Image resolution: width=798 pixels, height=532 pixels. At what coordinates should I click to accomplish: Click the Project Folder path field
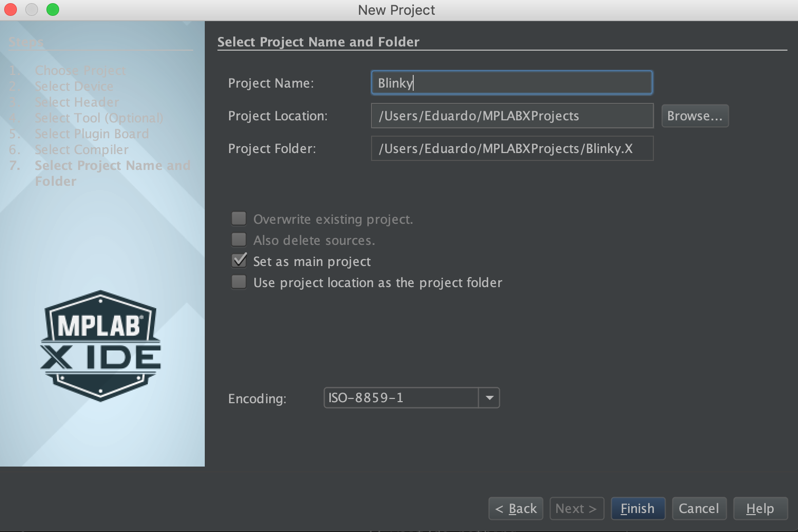[x=512, y=149]
